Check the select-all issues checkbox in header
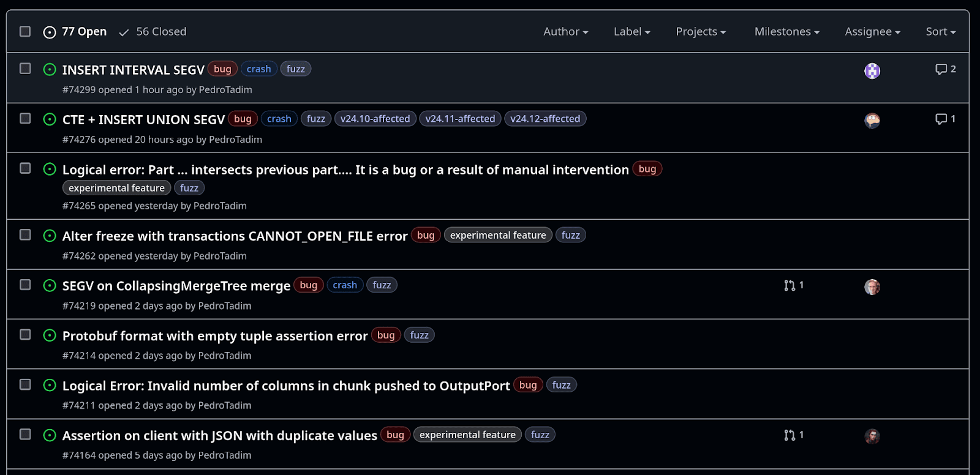 click(25, 31)
